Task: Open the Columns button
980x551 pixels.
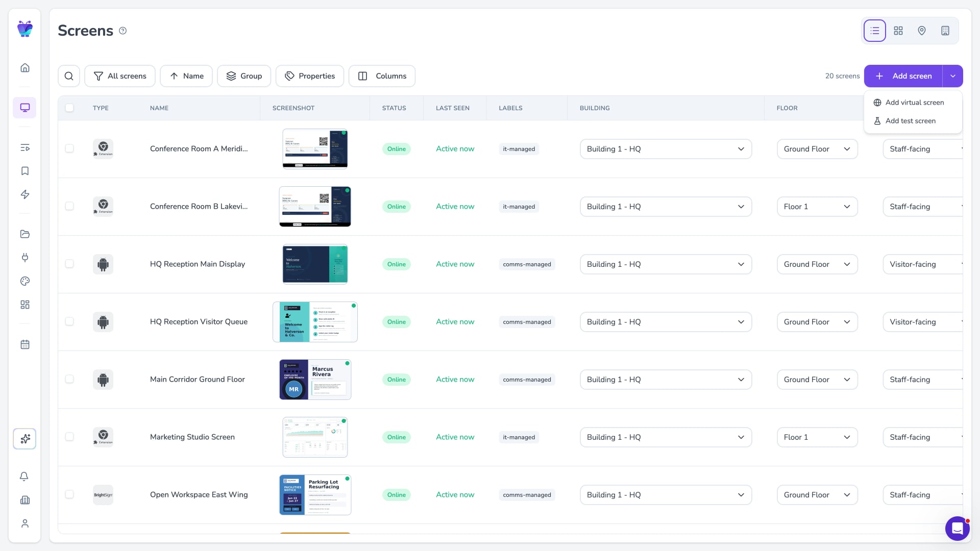Action: (x=382, y=76)
